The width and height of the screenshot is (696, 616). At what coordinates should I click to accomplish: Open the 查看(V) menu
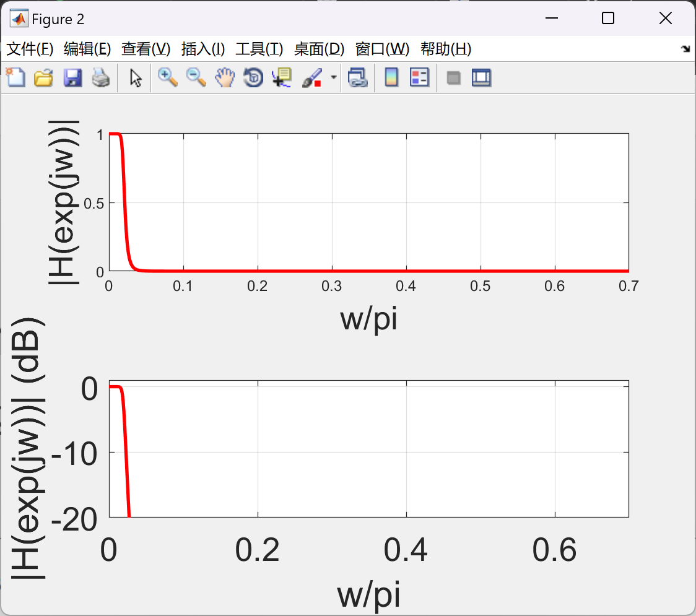(146, 49)
